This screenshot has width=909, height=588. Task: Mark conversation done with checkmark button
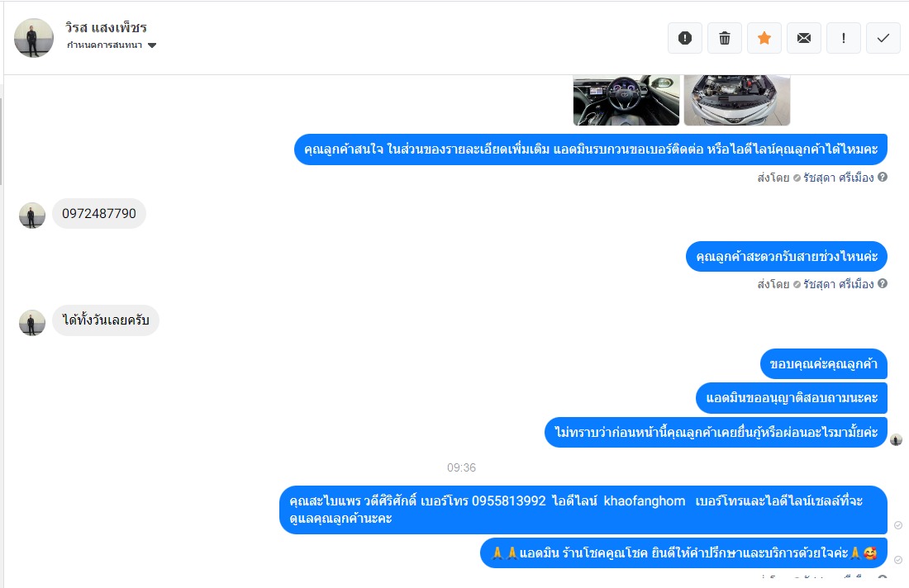[883, 38]
